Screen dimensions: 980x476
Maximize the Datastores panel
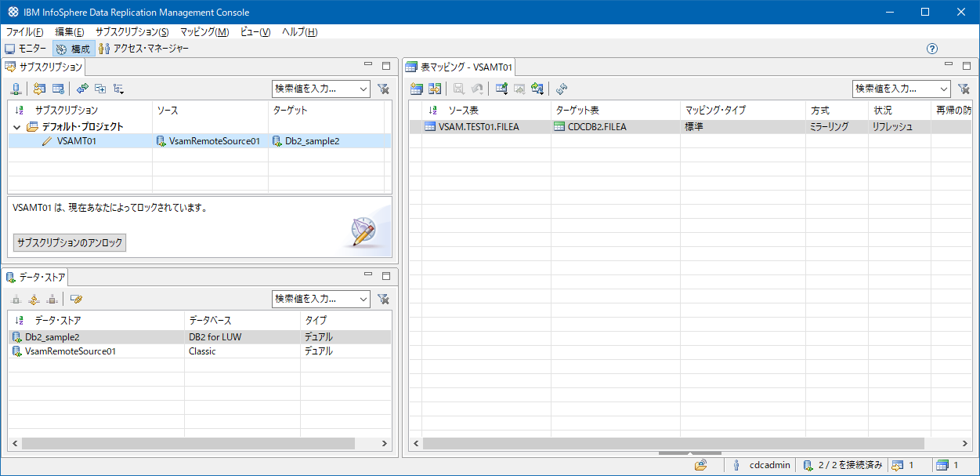coord(385,276)
